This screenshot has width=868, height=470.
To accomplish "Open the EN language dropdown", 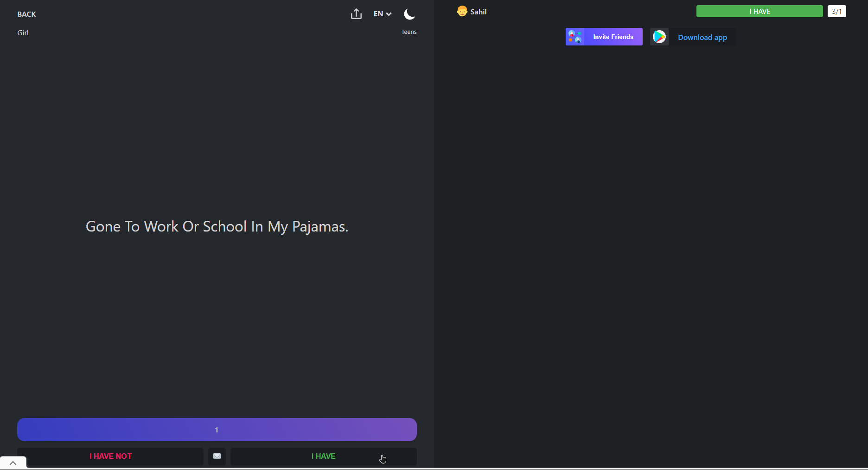I will tap(383, 14).
